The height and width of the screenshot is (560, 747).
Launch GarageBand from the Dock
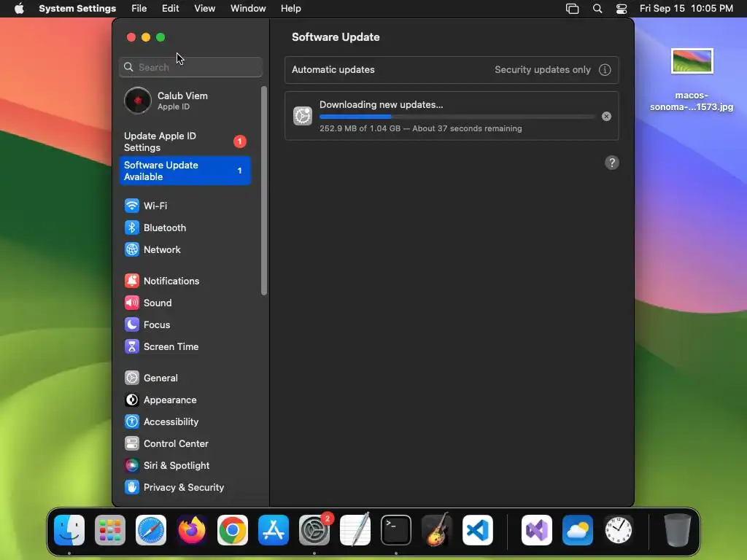(437, 530)
